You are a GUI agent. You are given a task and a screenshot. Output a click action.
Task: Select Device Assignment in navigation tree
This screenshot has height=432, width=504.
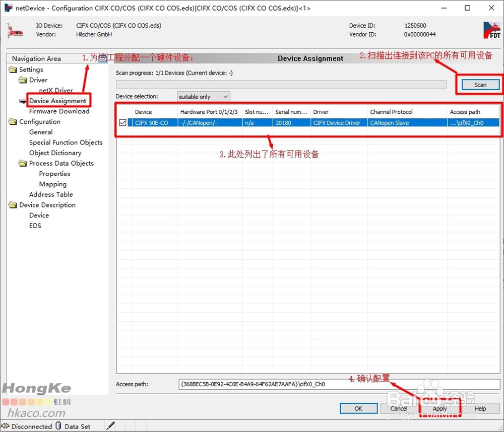pyautogui.click(x=58, y=101)
